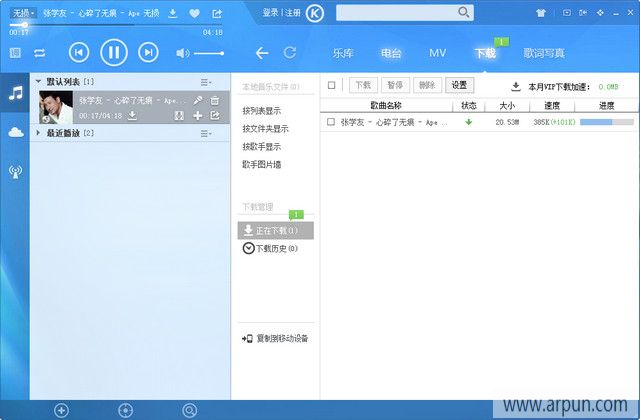Go back with the left arrow
Image resolution: width=640 pixels, height=420 pixels.
262,53
